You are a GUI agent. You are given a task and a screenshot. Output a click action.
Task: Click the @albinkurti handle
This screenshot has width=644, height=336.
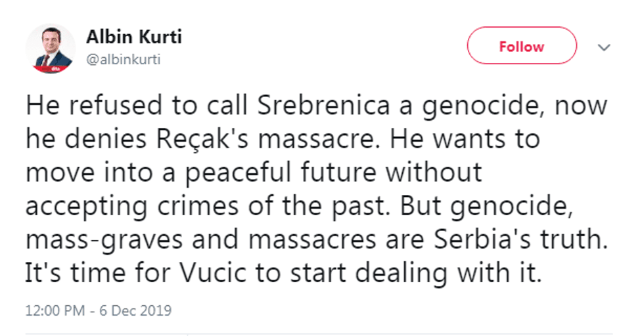pos(124,59)
